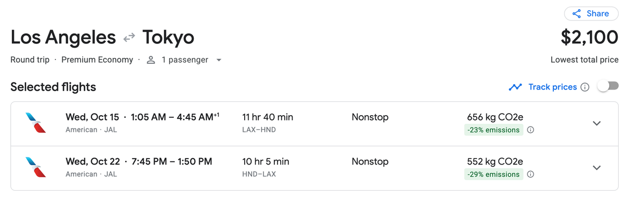Screen dimensions: 644x202
Task: Click the $2,100 lowest total price
Action: tap(589, 38)
